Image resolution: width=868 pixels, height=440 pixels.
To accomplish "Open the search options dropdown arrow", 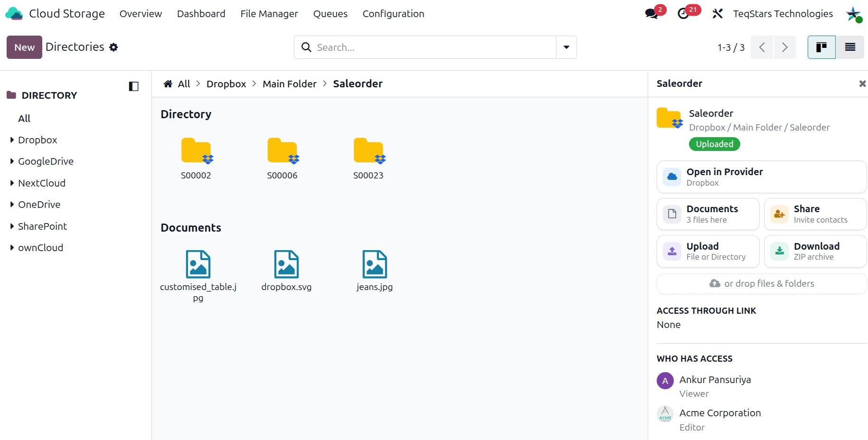I will (566, 47).
